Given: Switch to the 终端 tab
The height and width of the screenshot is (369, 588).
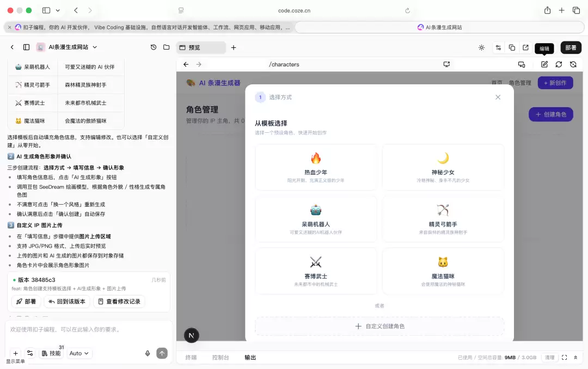Looking at the screenshot, I should pyautogui.click(x=191, y=358).
